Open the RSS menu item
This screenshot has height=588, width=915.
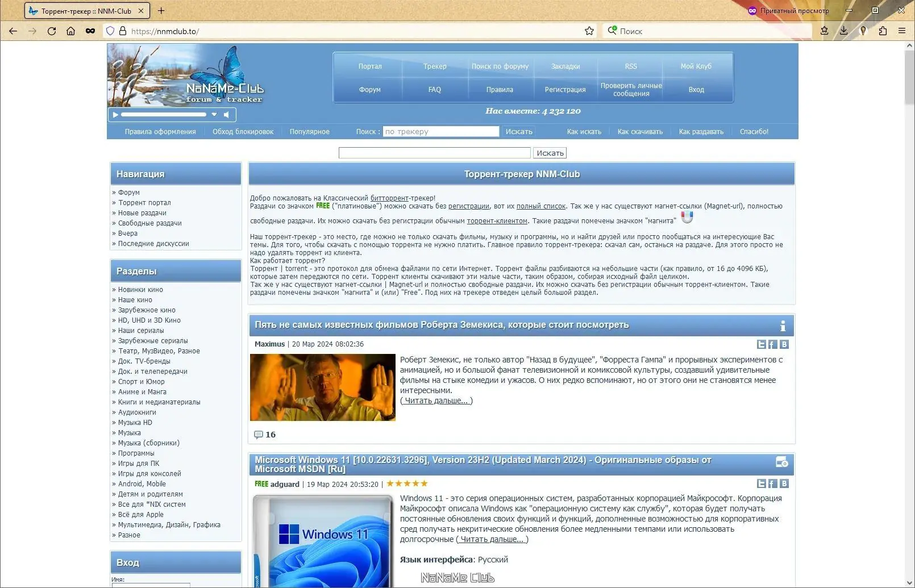click(x=631, y=66)
